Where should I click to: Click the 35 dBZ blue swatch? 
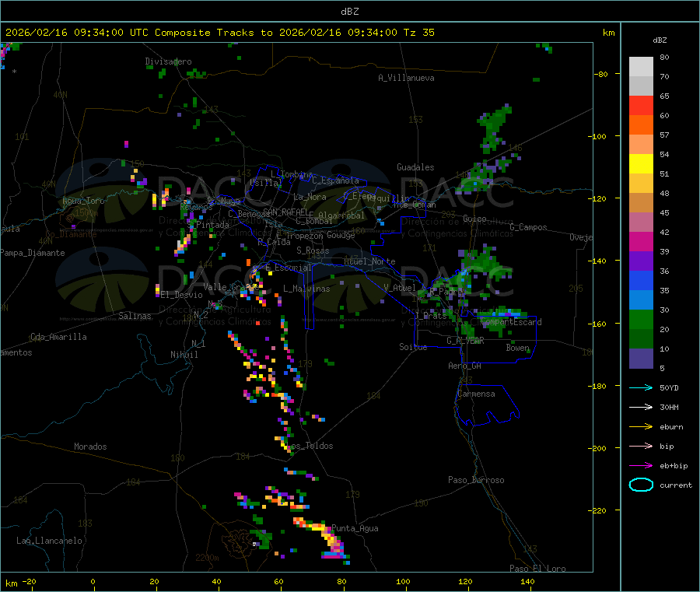click(x=641, y=280)
